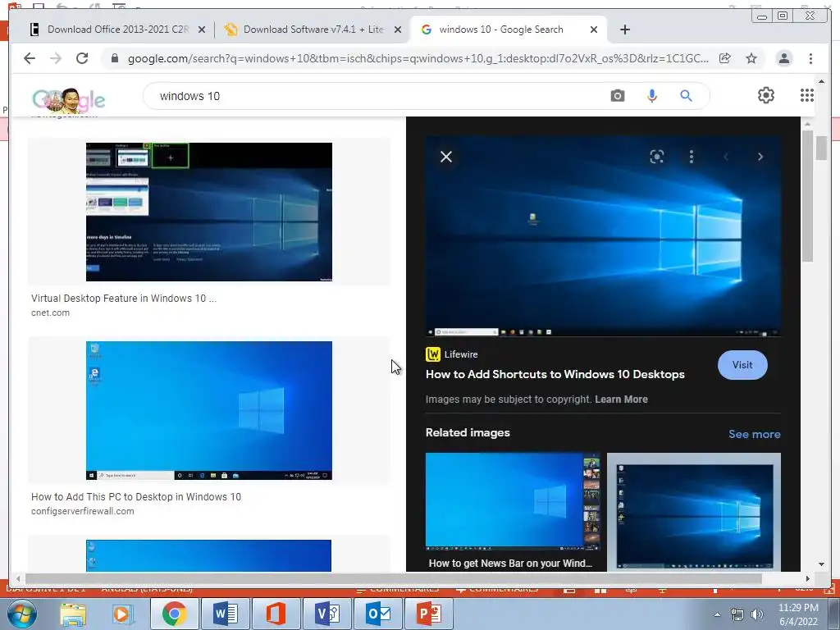Close the windows 10 Google Search tab
The width and height of the screenshot is (840, 630).
click(594, 30)
